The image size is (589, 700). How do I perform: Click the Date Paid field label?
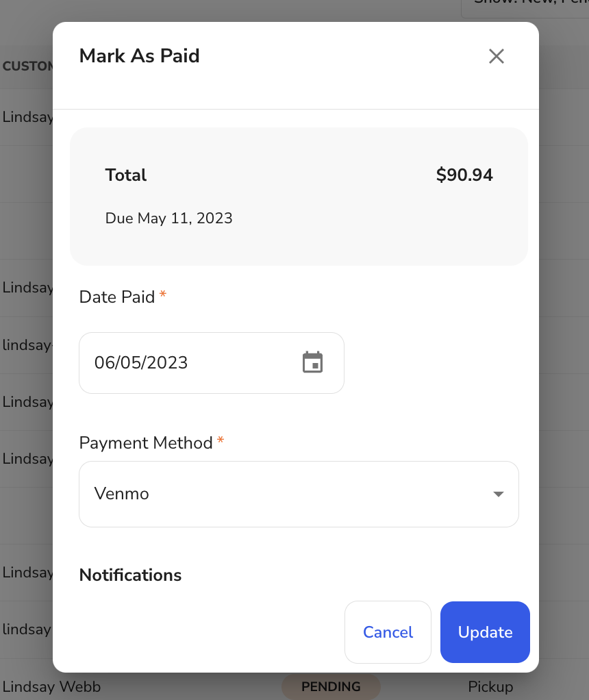tap(117, 297)
